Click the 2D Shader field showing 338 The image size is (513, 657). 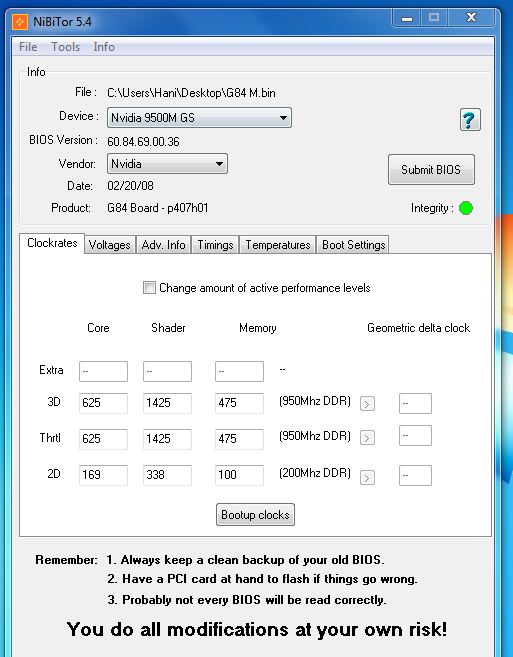click(x=167, y=475)
